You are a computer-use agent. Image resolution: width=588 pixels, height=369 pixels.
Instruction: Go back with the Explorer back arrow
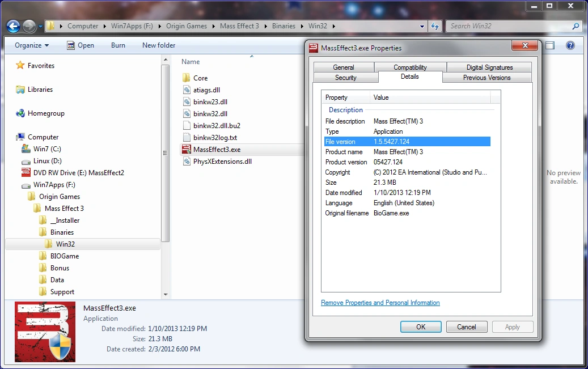13,26
